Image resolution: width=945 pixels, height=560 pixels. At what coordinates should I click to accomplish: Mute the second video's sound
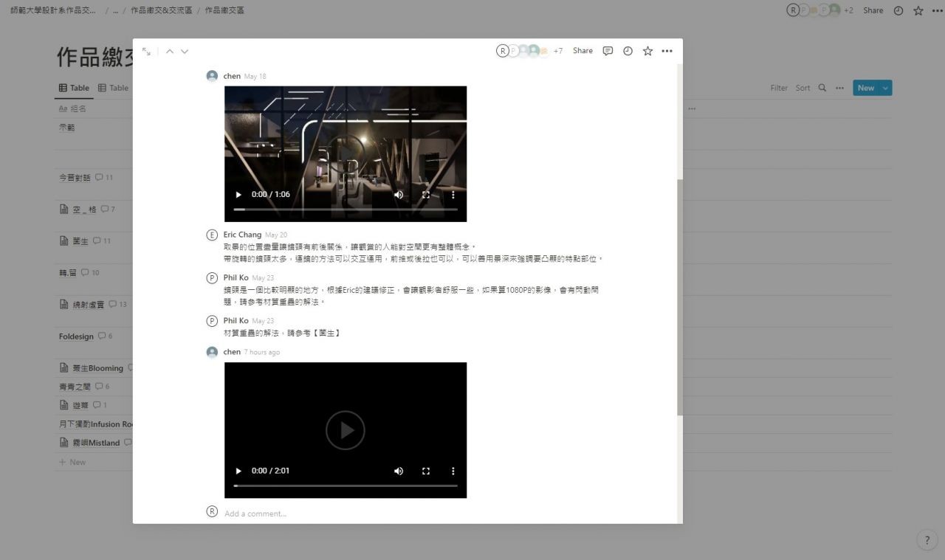[399, 471]
